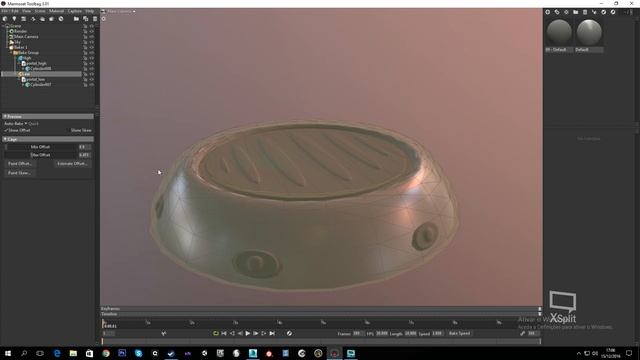Click the link icon in materials toolbar
The height and width of the screenshot is (360, 640).
(557, 12)
